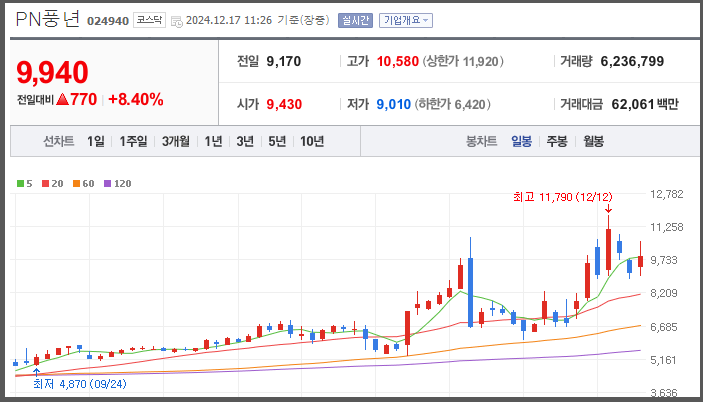
Task: Open the 기업개요 dropdown
Action: (x=406, y=20)
